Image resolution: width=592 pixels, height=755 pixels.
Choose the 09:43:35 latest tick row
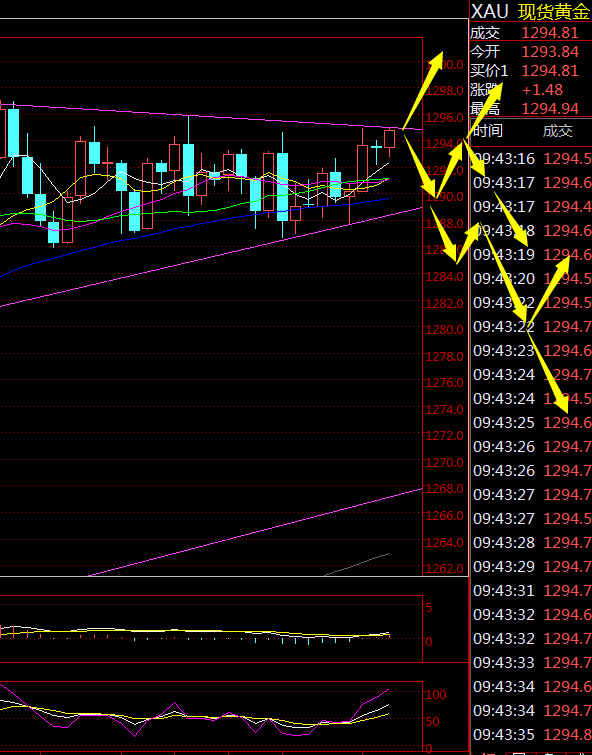coord(532,734)
